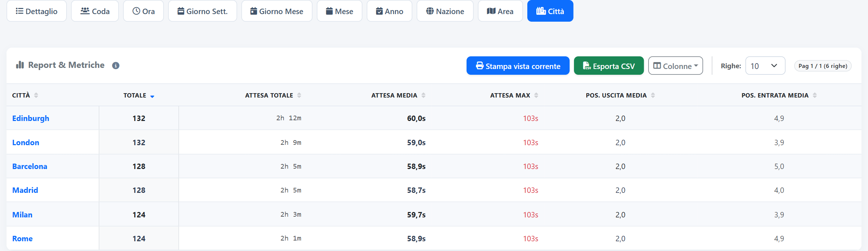Open the London city link
868x251 pixels.
click(x=26, y=143)
